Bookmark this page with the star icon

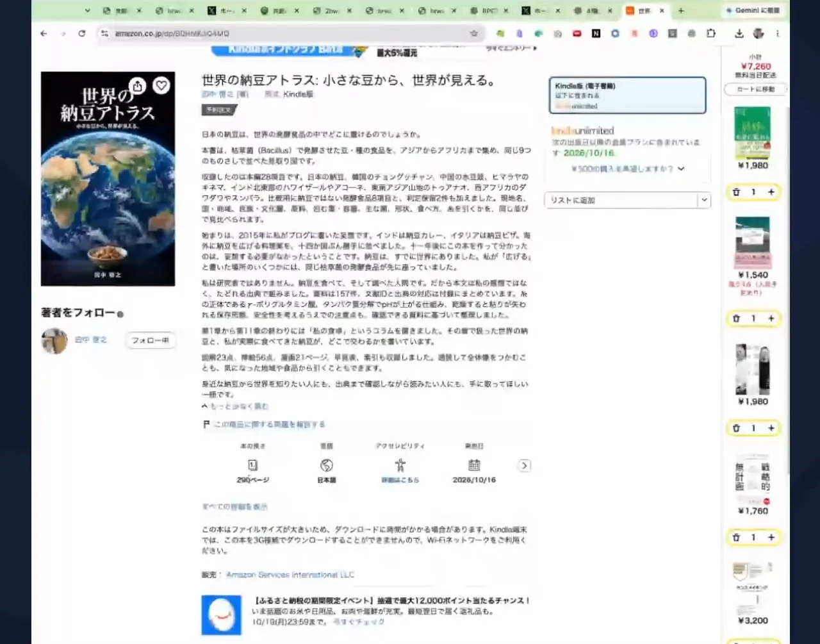(x=474, y=33)
